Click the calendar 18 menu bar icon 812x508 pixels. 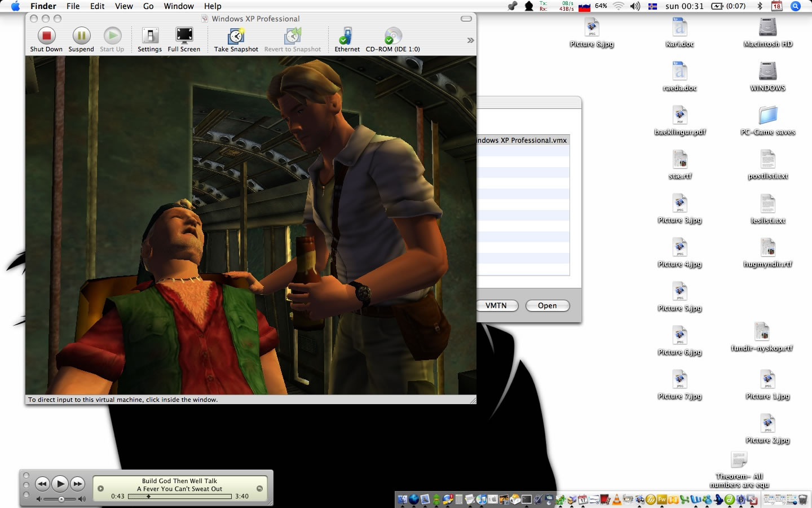[x=776, y=6]
